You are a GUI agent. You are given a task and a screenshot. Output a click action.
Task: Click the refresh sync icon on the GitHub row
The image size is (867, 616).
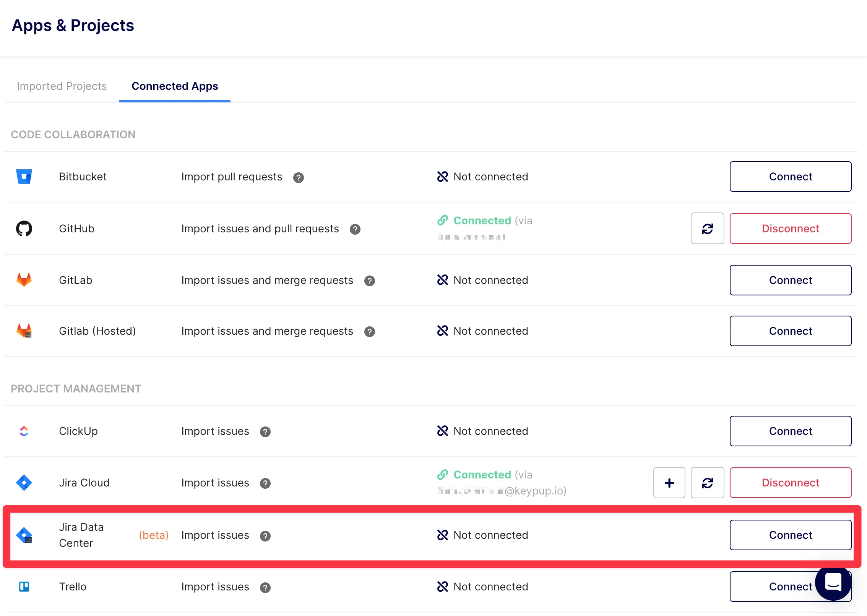(x=707, y=229)
